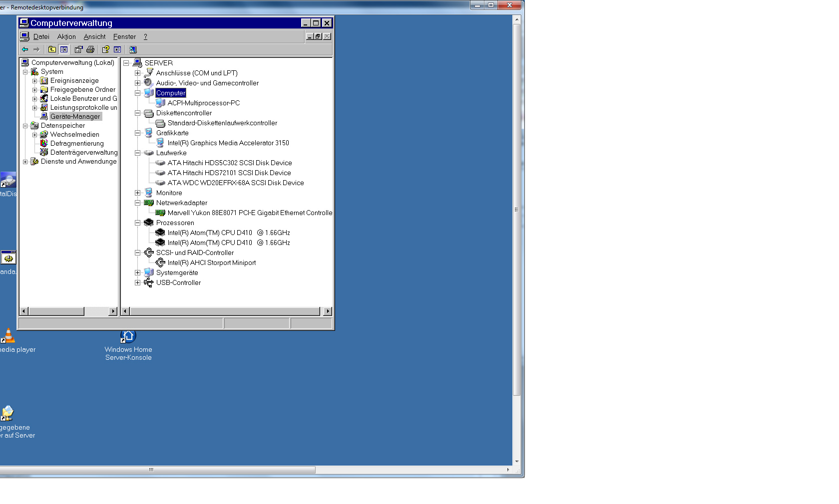Collapse the Datenspeicher node
This screenshot has height=504, width=839.
click(x=25, y=126)
